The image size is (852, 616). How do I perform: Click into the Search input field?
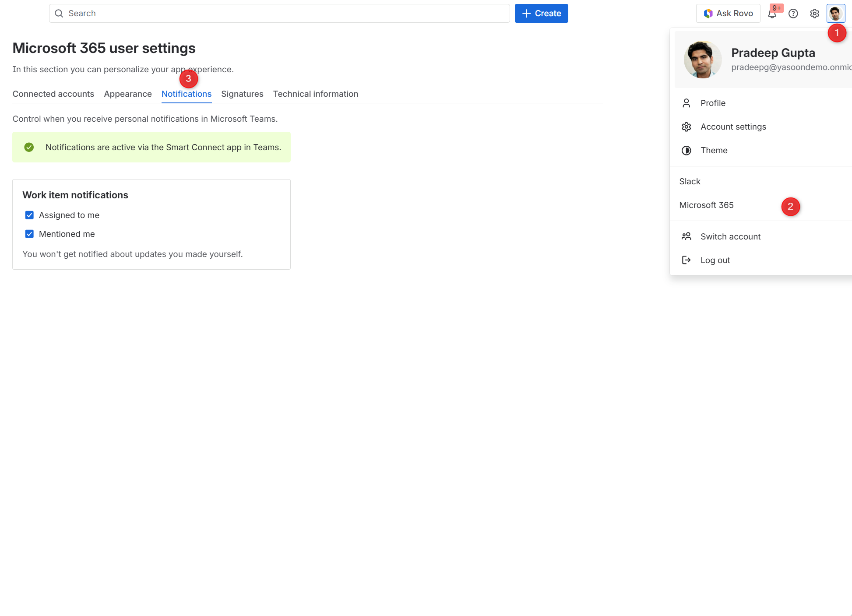(x=279, y=13)
